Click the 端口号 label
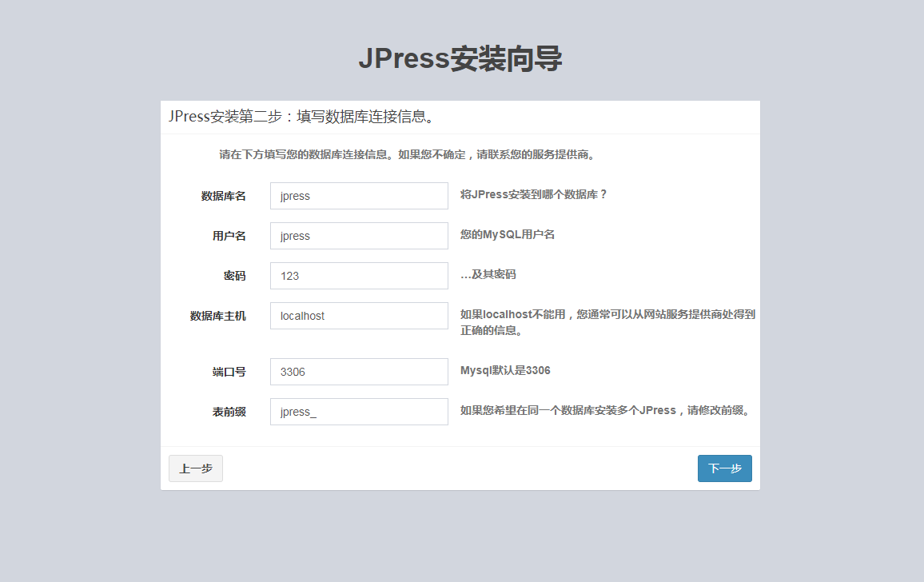 click(x=229, y=373)
